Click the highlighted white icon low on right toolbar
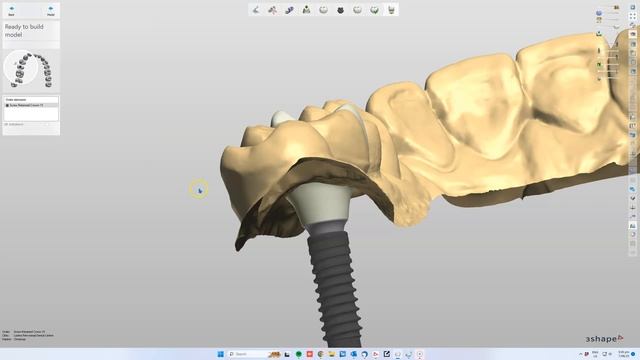Image resolution: width=640 pixels, height=360 pixels. [633, 225]
